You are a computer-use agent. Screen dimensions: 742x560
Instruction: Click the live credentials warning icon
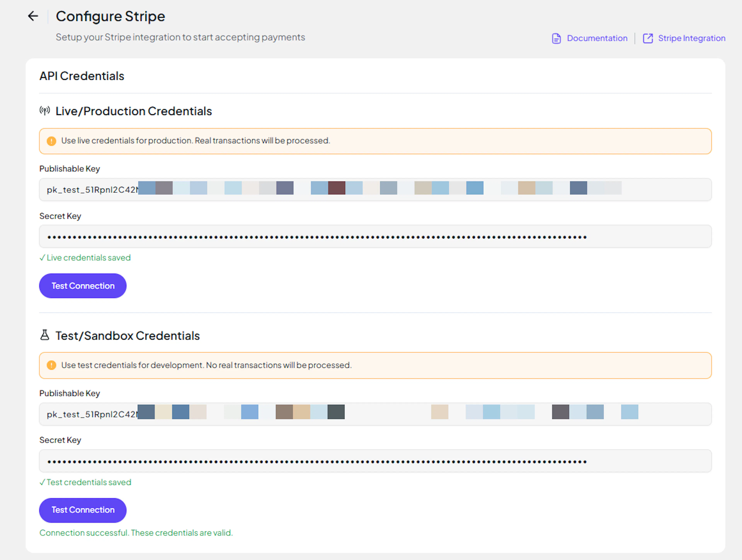(51, 141)
